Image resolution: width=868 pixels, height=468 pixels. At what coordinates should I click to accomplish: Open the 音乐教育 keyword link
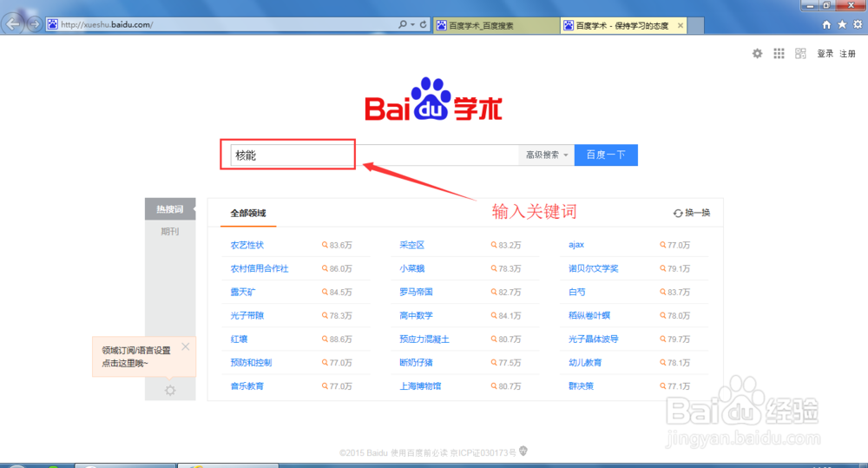click(x=247, y=386)
